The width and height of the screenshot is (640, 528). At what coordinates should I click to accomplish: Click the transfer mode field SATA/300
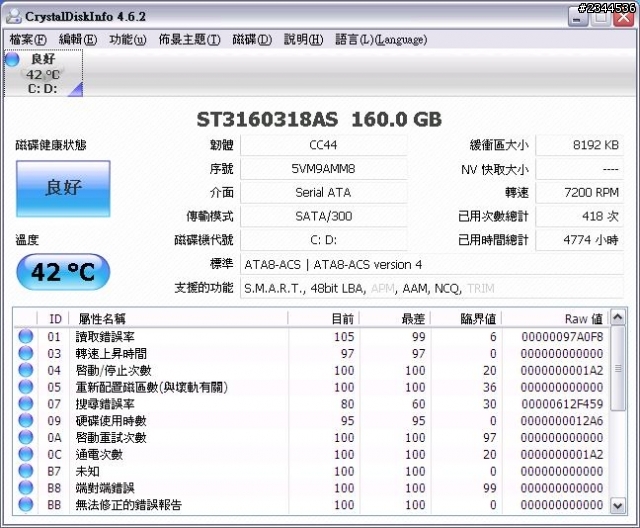(324, 216)
